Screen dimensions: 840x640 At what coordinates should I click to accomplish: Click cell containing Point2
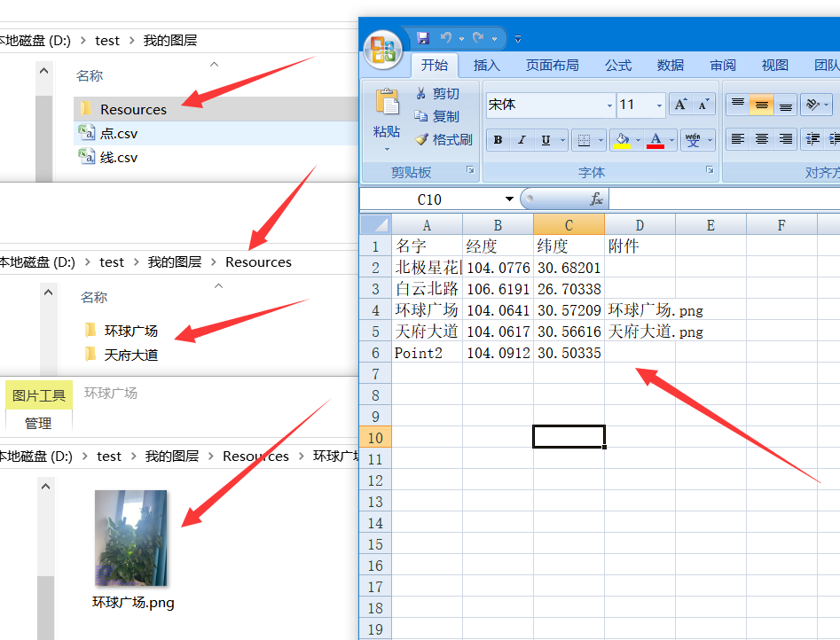coord(427,353)
